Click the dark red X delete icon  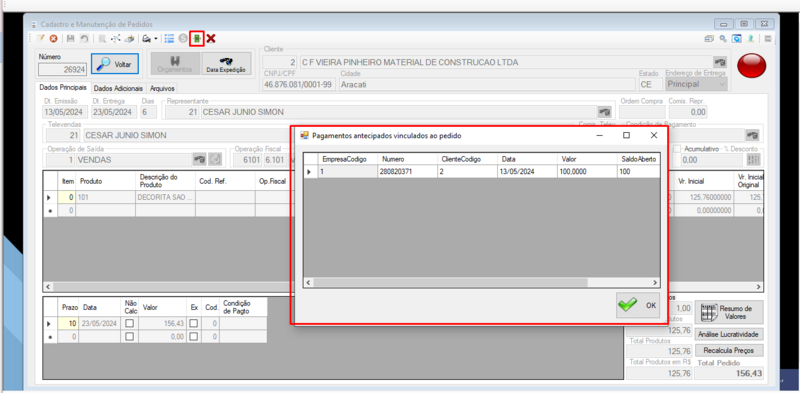tap(210, 38)
